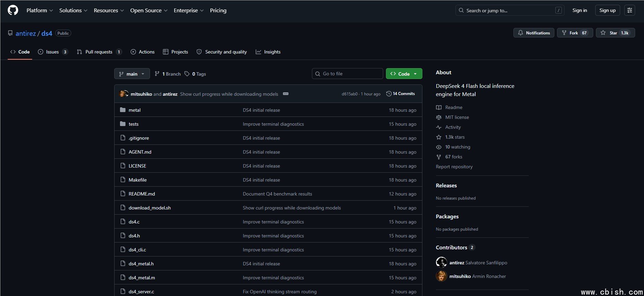Open the Security and quality tab
The height and width of the screenshot is (296, 644).
coord(222,52)
